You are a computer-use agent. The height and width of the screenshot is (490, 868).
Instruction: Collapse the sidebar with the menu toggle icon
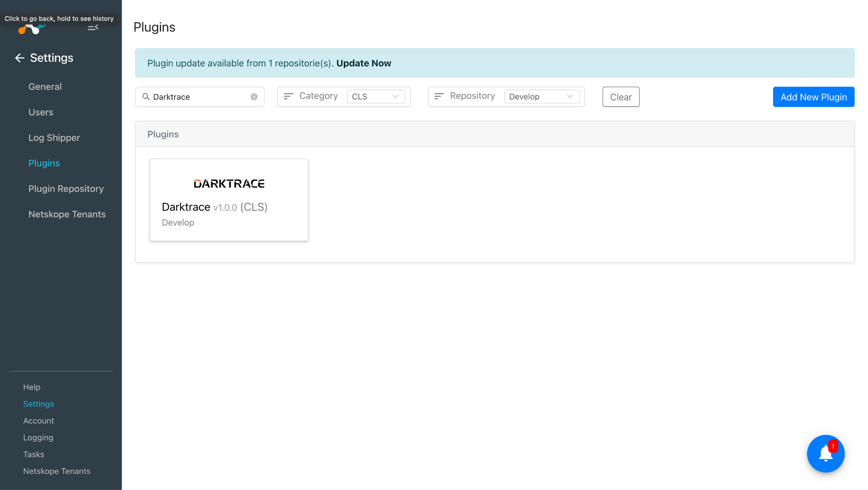point(93,28)
